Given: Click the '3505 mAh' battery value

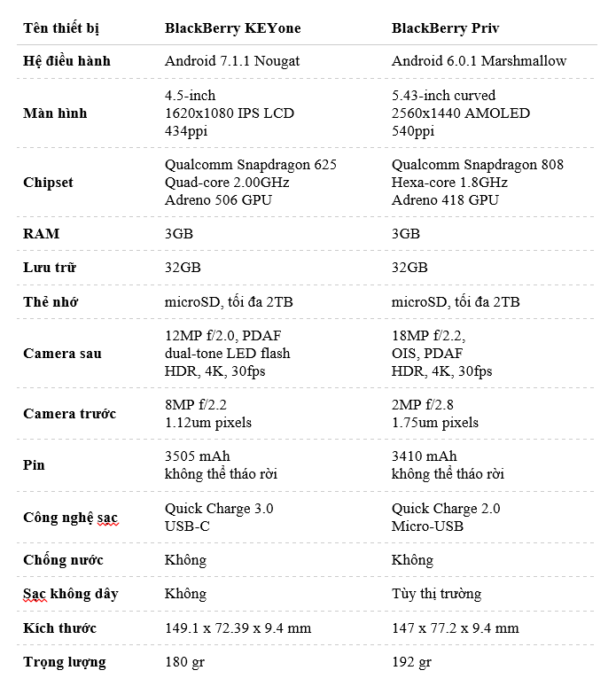Looking at the screenshot, I should [198, 456].
